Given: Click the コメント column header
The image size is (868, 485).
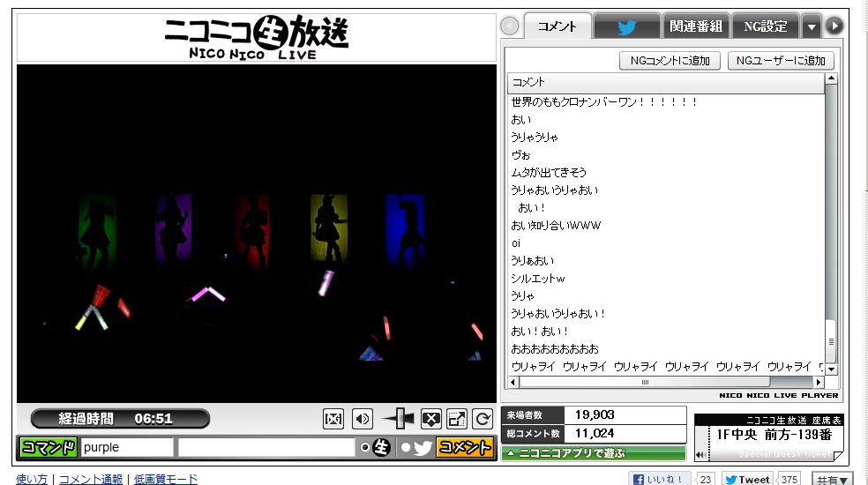Looking at the screenshot, I should 666,83.
